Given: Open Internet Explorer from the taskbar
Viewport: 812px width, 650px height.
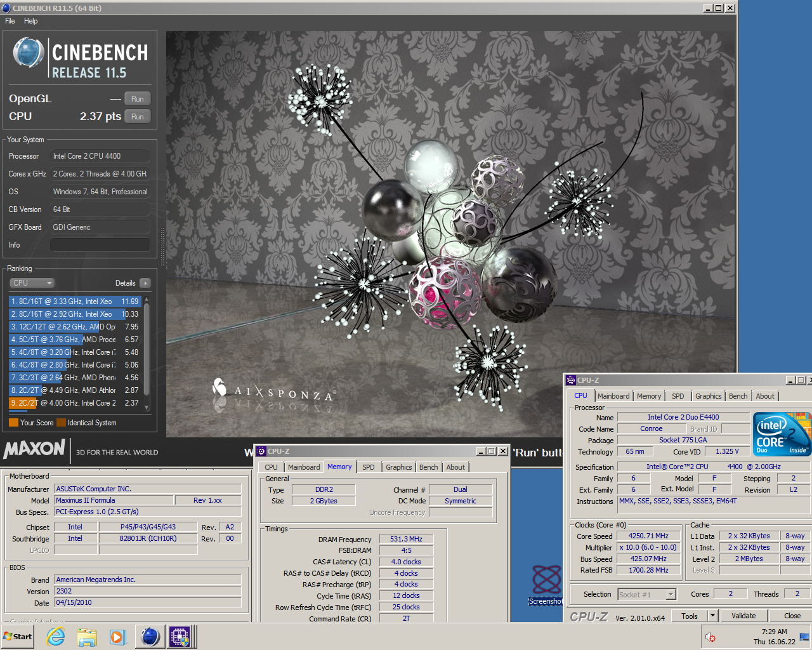Looking at the screenshot, I should coord(56,637).
